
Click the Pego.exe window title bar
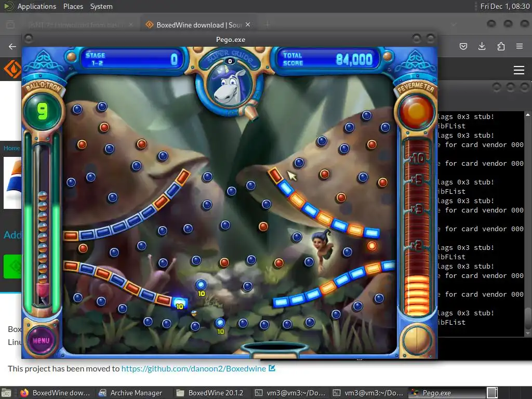(230, 39)
